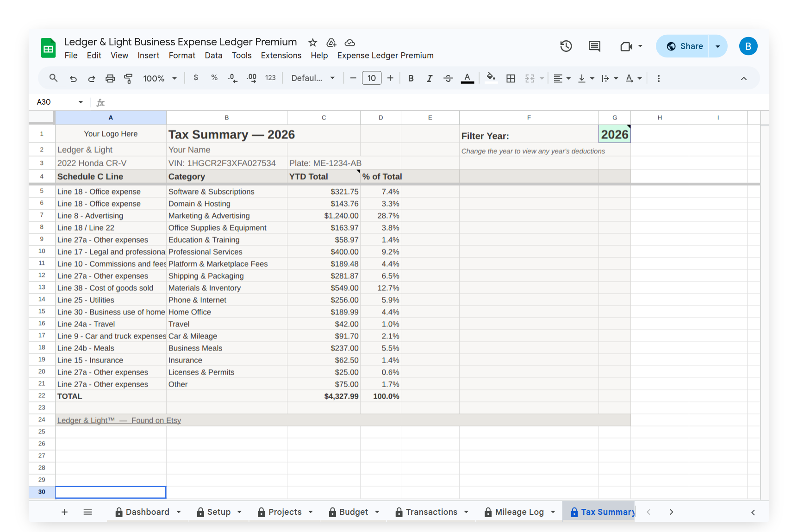
Task: Print the spreadsheet
Action: 110,78
